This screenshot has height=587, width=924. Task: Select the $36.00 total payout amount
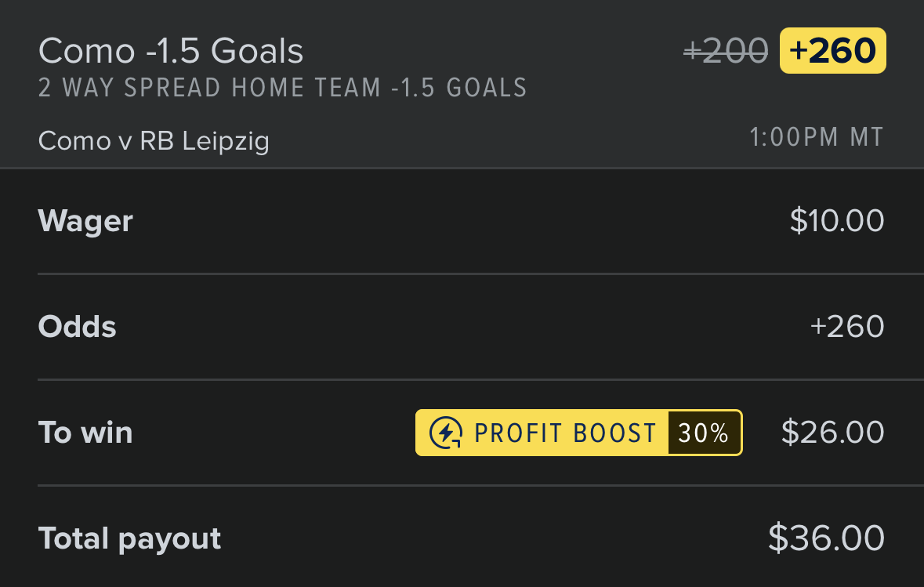click(x=826, y=538)
